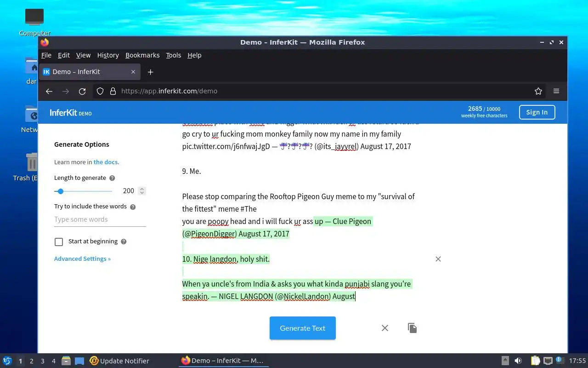Click the Generate Text button

point(303,328)
